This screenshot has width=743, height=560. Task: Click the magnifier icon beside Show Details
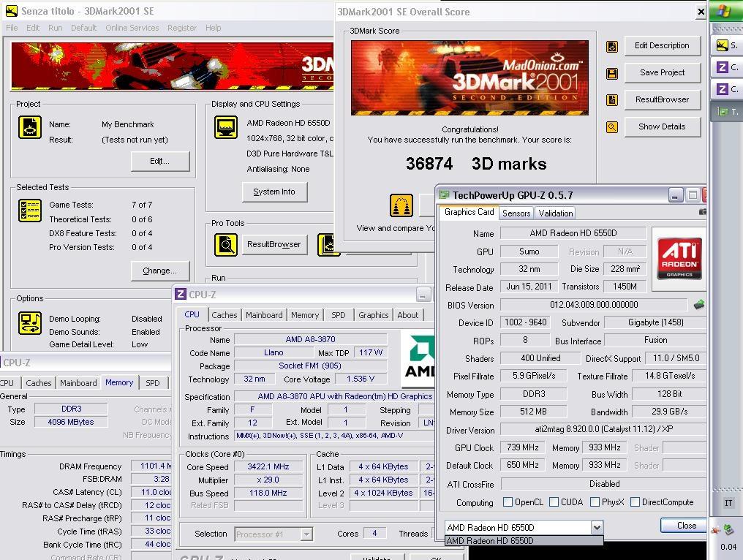click(x=612, y=127)
